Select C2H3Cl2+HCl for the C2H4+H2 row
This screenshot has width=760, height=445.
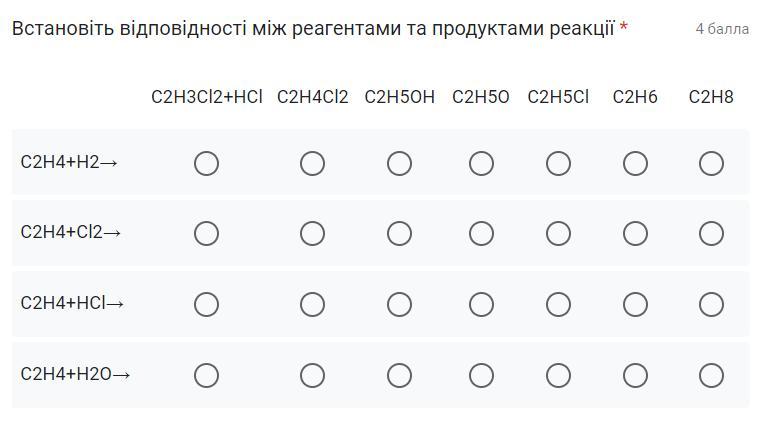(x=206, y=163)
